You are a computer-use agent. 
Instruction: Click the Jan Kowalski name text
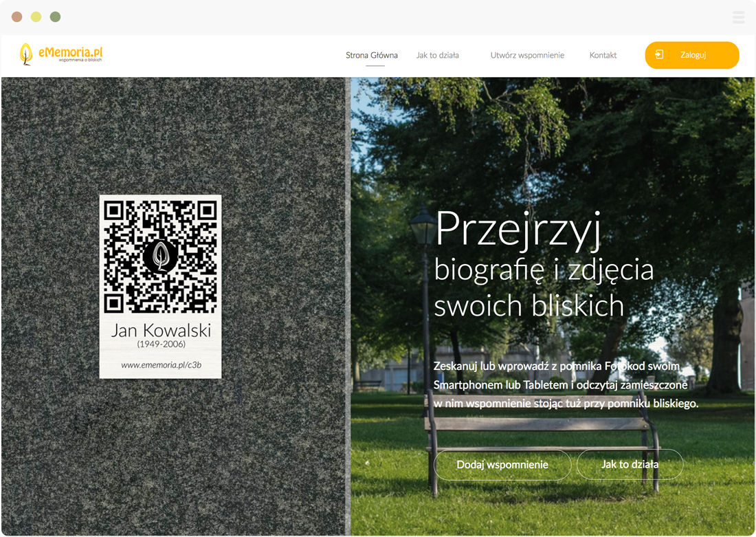(x=161, y=331)
